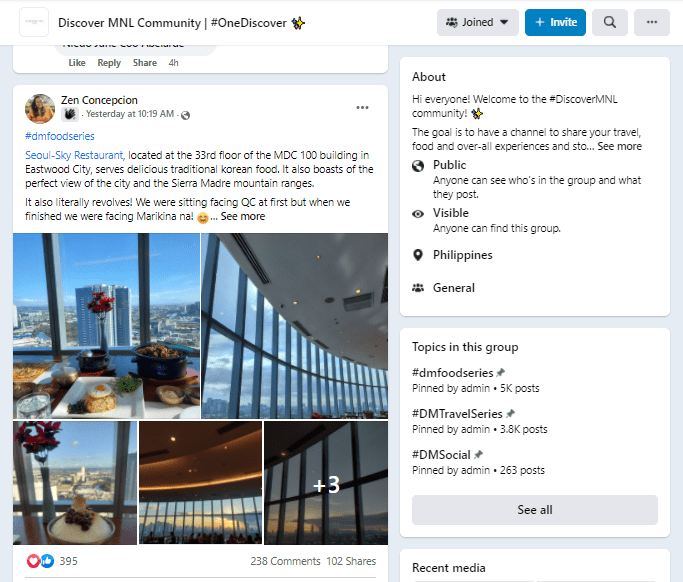Open the post options menu on Zen Concepcion's post

point(362,108)
